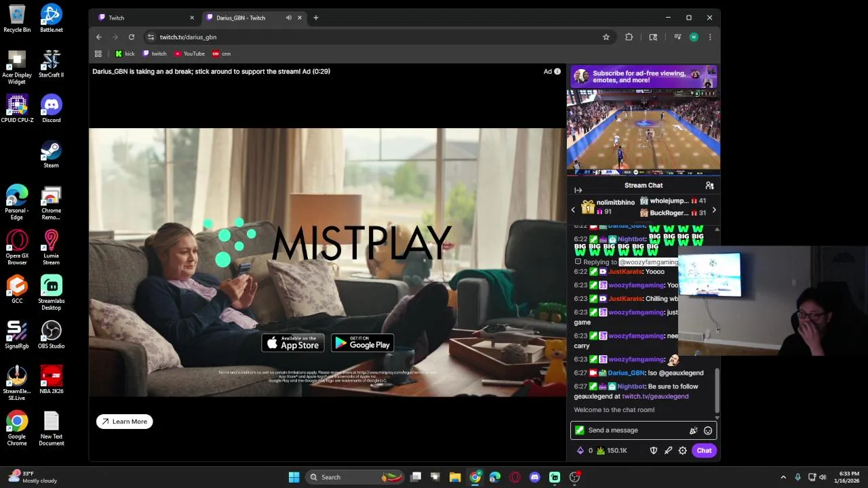Tap the App Store badge in ad
This screenshot has height=488, width=868.
pos(293,343)
